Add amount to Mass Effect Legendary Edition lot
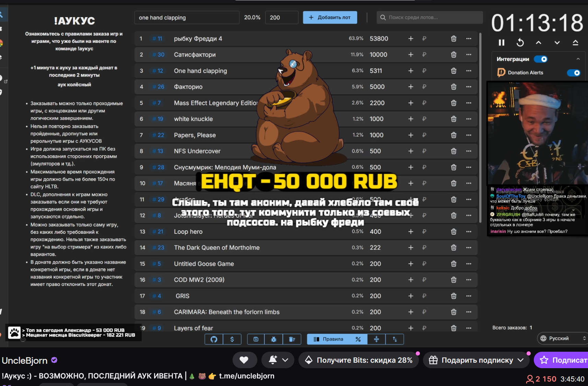588x386 pixels. pos(411,103)
